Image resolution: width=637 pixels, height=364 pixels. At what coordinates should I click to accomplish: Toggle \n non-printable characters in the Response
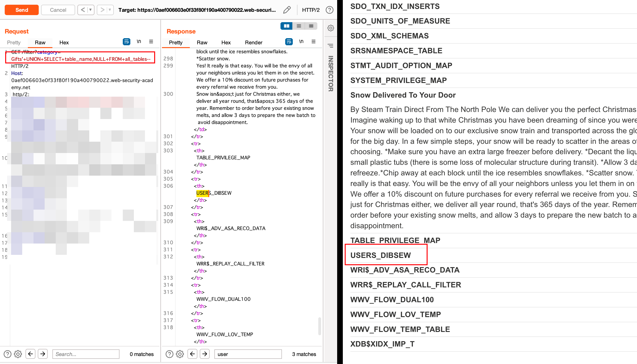pos(301,41)
